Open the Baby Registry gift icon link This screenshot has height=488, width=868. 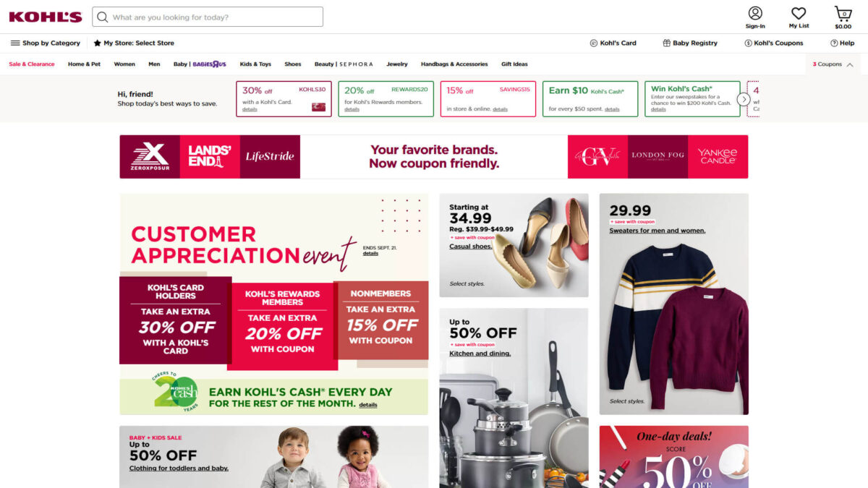point(690,43)
